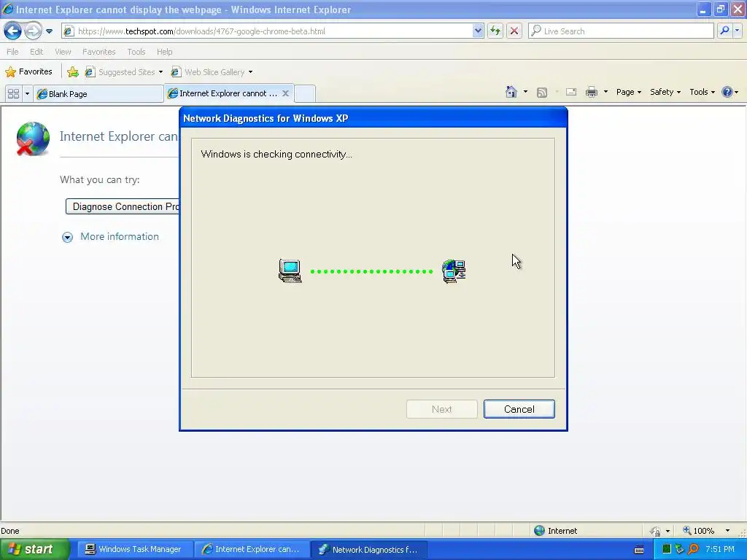
Task: Open Suggested Sites dropdown
Action: [x=124, y=72]
